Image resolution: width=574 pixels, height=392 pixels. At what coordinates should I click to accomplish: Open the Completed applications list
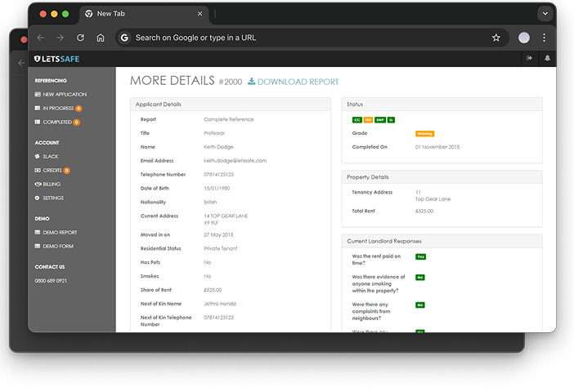[57, 122]
